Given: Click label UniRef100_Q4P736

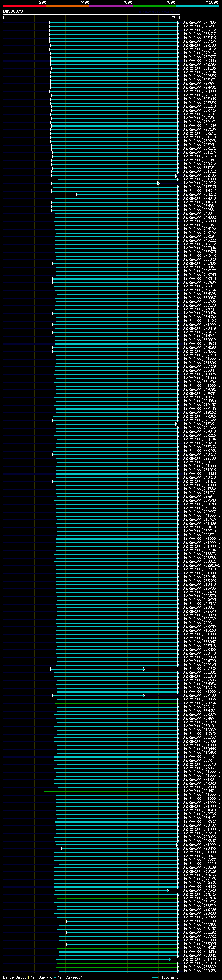Looking at the screenshot, I should pos(199,814).
